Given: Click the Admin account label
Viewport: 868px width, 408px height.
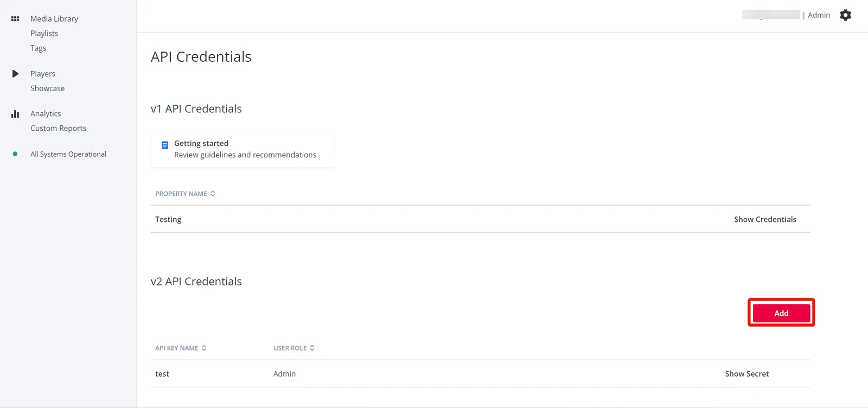Looking at the screenshot, I should coord(819,15).
